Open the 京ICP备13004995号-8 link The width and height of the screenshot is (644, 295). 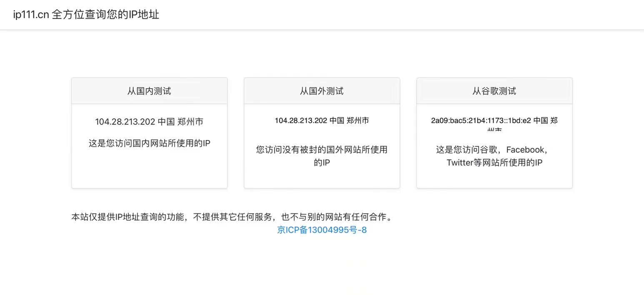coord(322,230)
